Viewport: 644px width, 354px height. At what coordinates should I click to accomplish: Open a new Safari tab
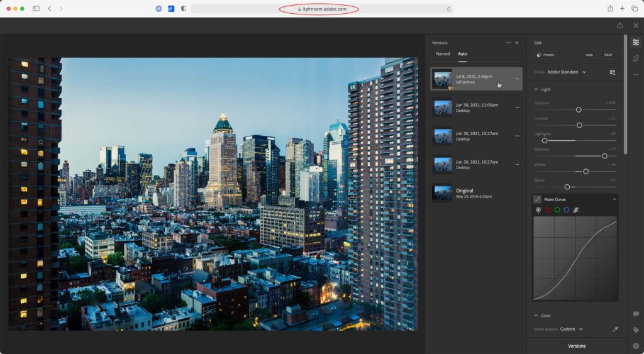(622, 9)
